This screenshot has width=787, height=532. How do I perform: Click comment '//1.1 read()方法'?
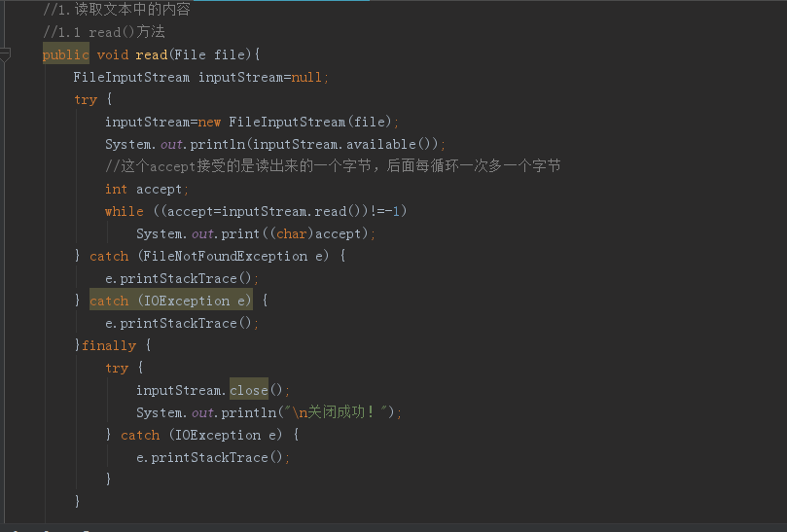[x=104, y=32]
